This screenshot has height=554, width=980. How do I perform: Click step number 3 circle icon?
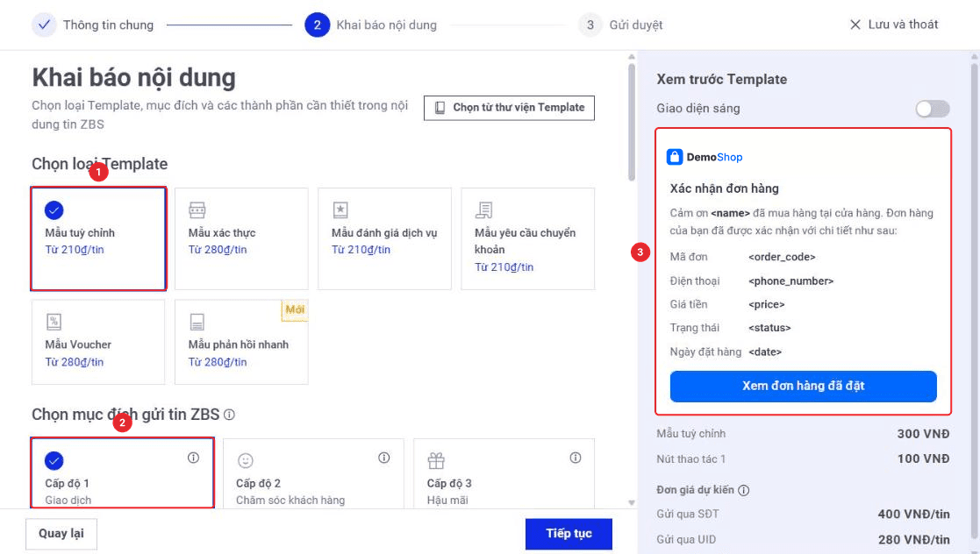[x=590, y=25]
